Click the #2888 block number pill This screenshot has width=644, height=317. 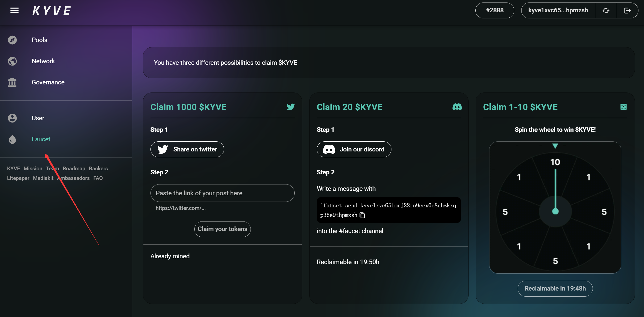[x=495, y=10]
